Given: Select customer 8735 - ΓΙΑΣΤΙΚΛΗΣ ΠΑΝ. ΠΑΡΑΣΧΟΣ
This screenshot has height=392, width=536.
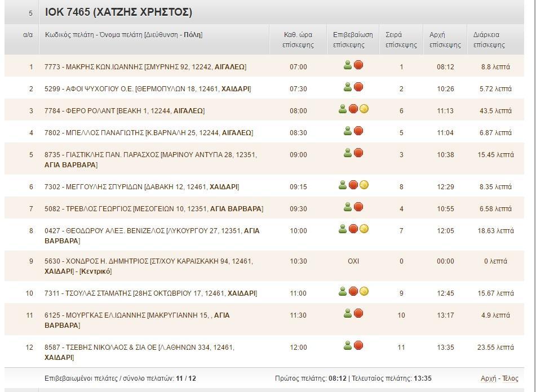Looking at the screenshot, I should pos(150,159).
